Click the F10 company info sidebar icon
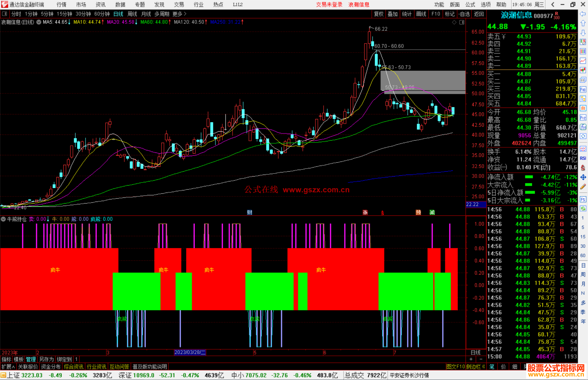The height and width of the screenshot is (380, 588). coord(583,89)
